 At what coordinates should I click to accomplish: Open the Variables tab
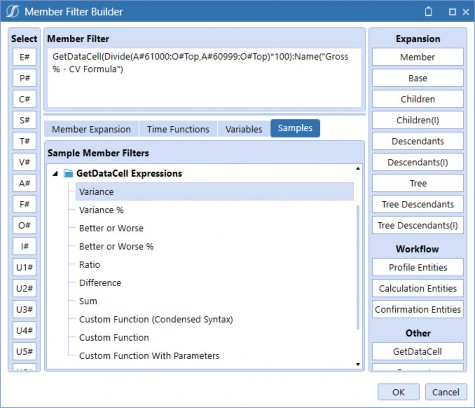point(244,129)
